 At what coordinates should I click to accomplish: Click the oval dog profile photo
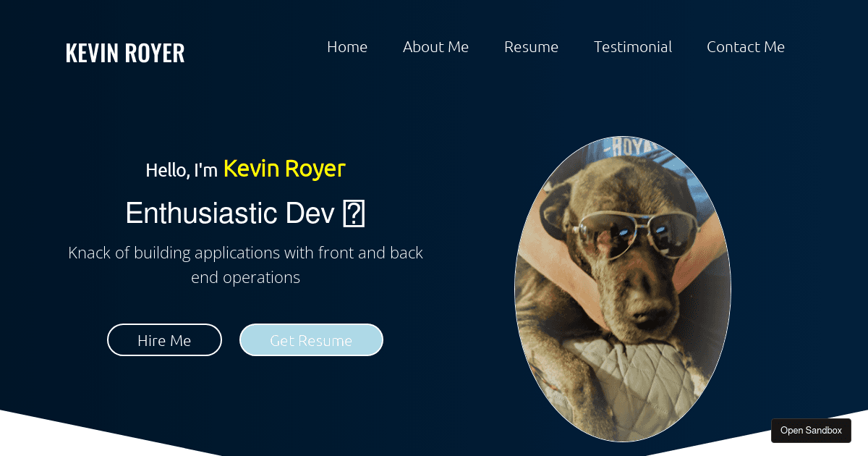pyautogui.click(x=623, y=289)
